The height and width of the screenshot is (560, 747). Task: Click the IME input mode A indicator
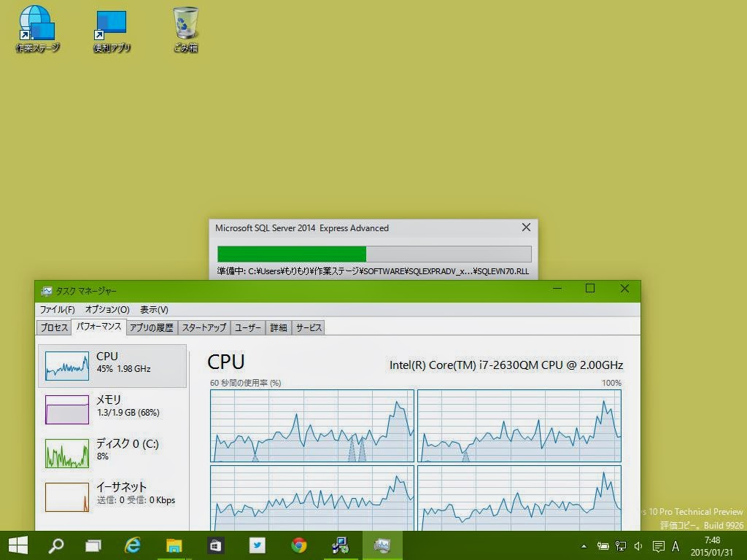pos(675,546)
